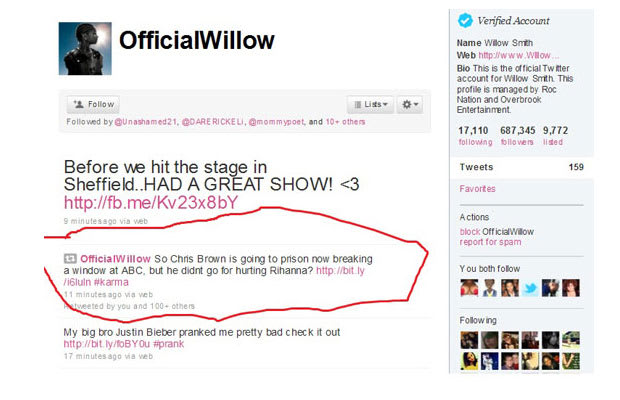Expand the Lists dropdown
This screenshot has height=400, width=620.
click(370, 104)
